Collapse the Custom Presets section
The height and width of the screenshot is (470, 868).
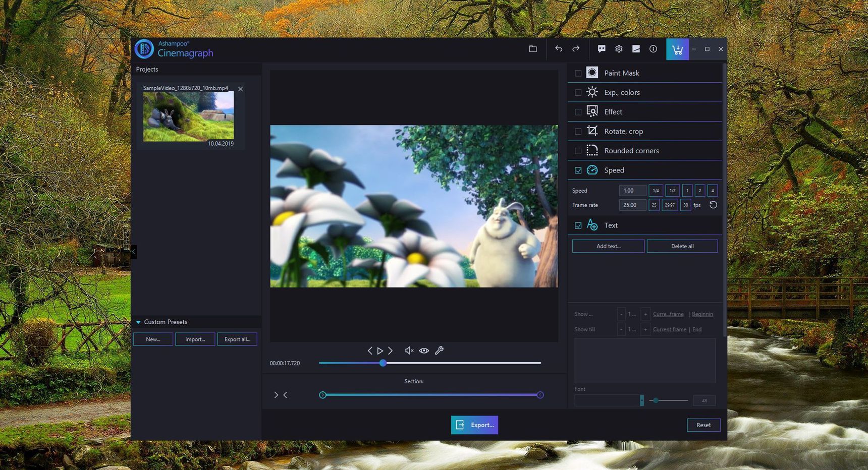pos(138,322)
